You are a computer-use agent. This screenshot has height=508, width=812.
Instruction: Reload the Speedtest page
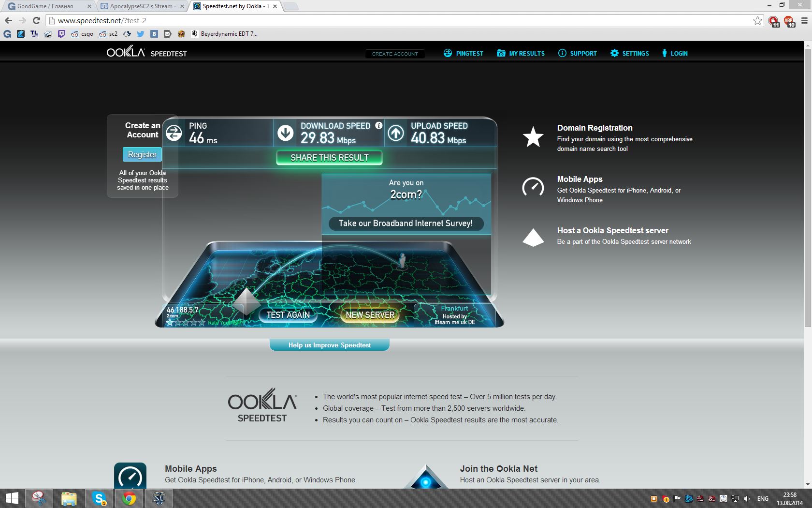(36, 20)
